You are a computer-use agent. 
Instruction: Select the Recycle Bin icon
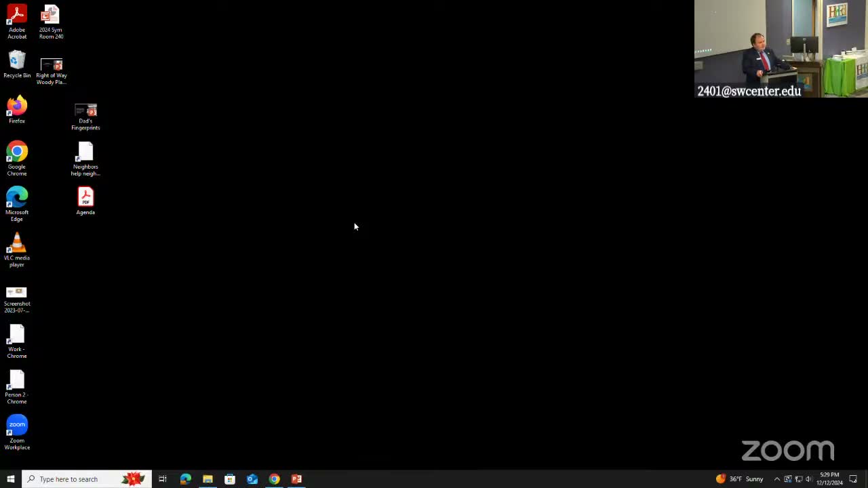[17, 65]
